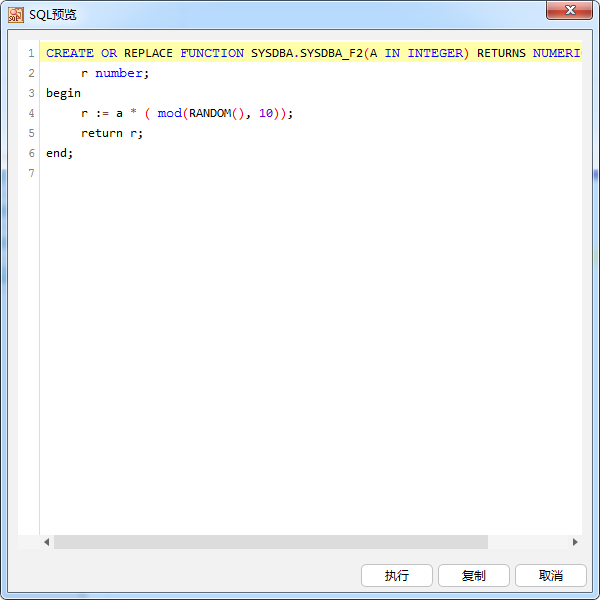
Task: Click the horizontal scrollbar left arrow
Action: 47,542
